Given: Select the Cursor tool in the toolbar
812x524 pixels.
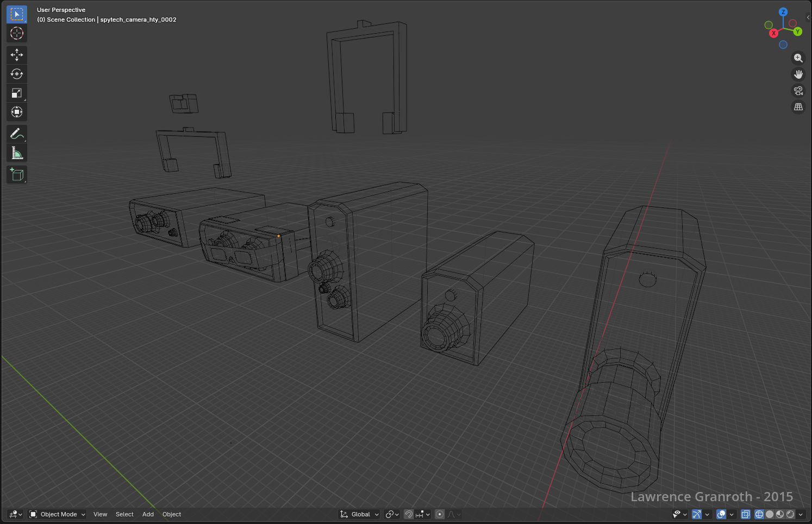Looking at the screenshot, I should pos(17,33).
